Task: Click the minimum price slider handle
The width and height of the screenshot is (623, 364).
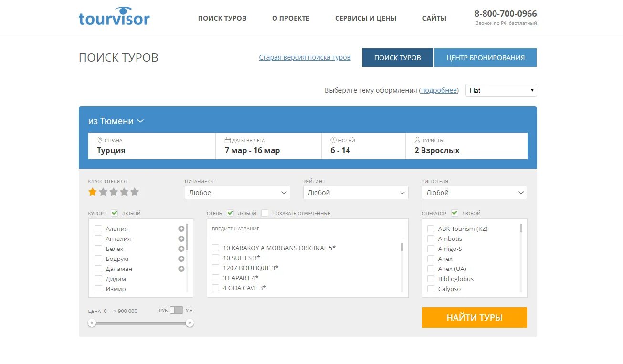Action: 92,323
